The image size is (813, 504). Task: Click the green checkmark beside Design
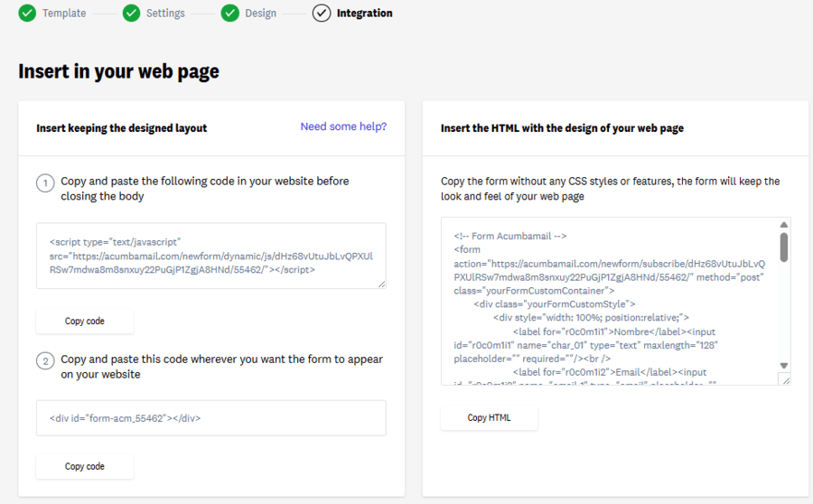[x=229, y=13]
